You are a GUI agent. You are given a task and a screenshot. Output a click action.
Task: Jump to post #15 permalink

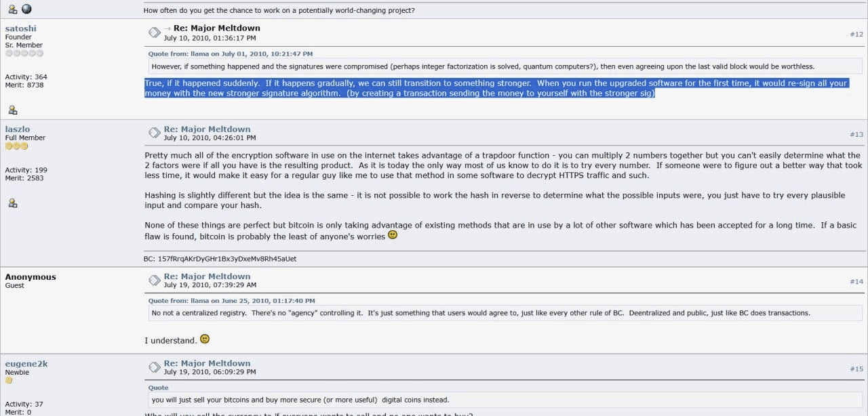click(856, 369)
